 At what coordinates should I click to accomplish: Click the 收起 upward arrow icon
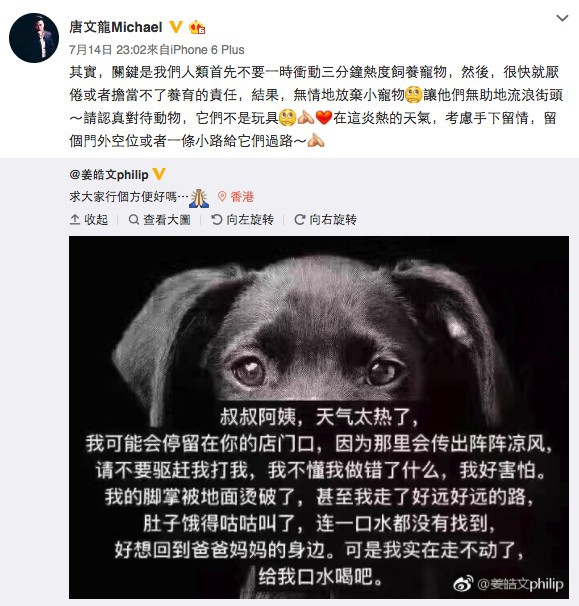[x=75, y=220]
